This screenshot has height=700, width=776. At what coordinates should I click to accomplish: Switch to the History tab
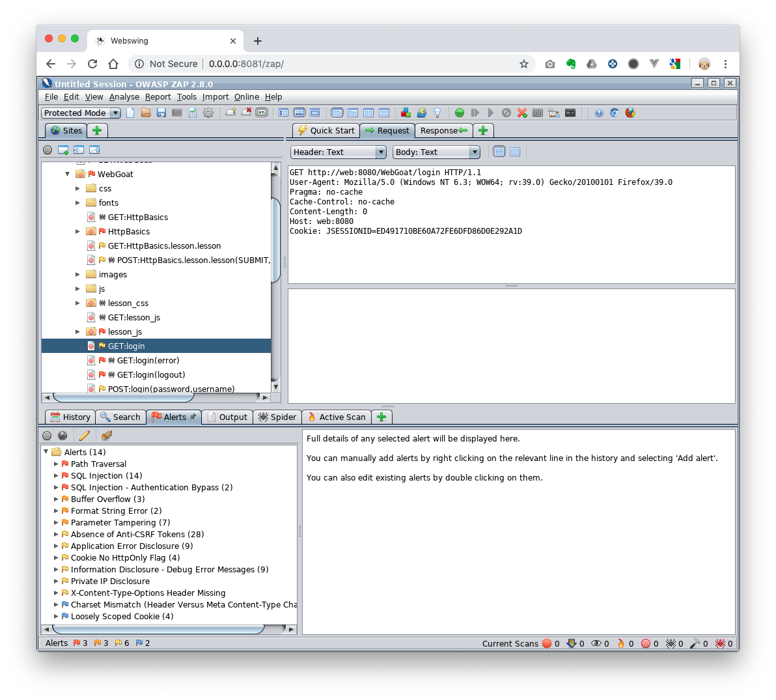(70, 417)
